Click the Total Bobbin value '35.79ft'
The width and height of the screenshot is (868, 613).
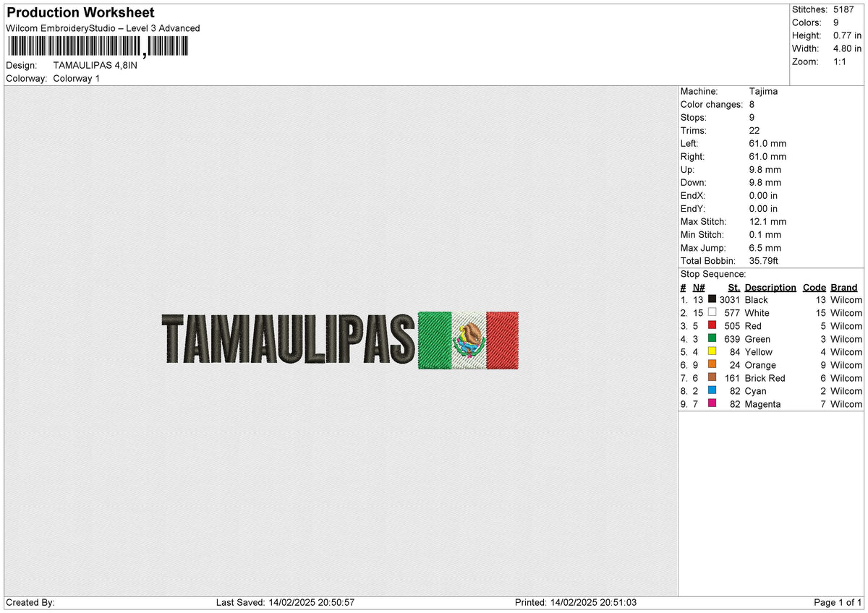764,260
